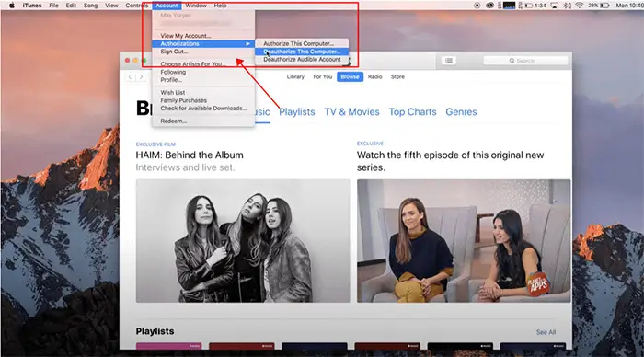Expand the Authorizations submenu
Image resolution: width=644 pixels, height=357 pixels.
point(203,43)
